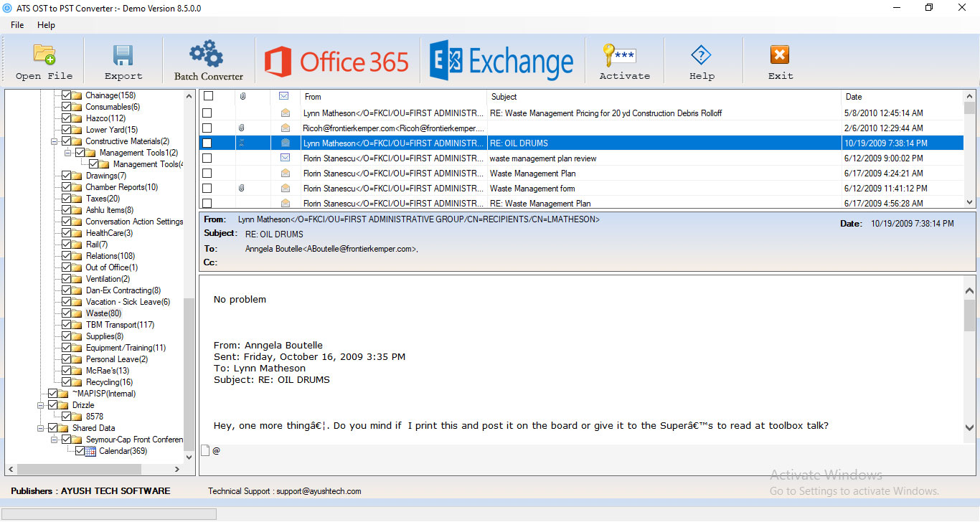
Task: Launch the Batch Converter gears icon
Action: point(207,54)
